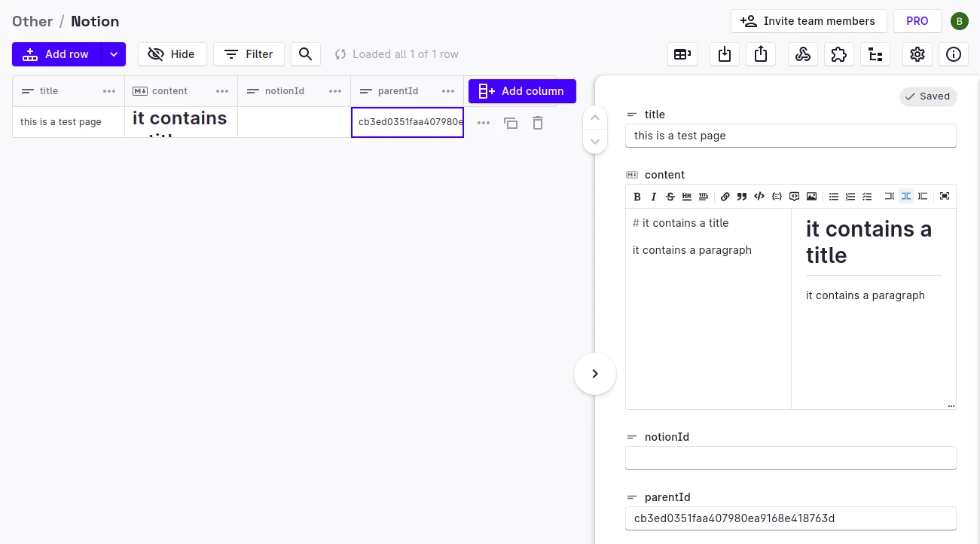Click the parentId input field in drawer
This screenshot has height=544, width=980.
click(791, 518)
